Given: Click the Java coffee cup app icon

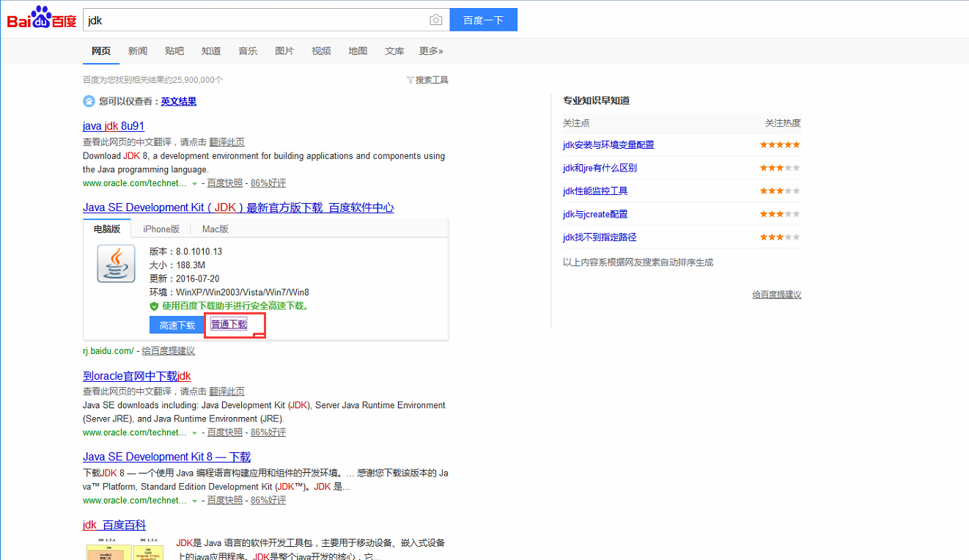Looking at the screenshot, I should 117,264.
